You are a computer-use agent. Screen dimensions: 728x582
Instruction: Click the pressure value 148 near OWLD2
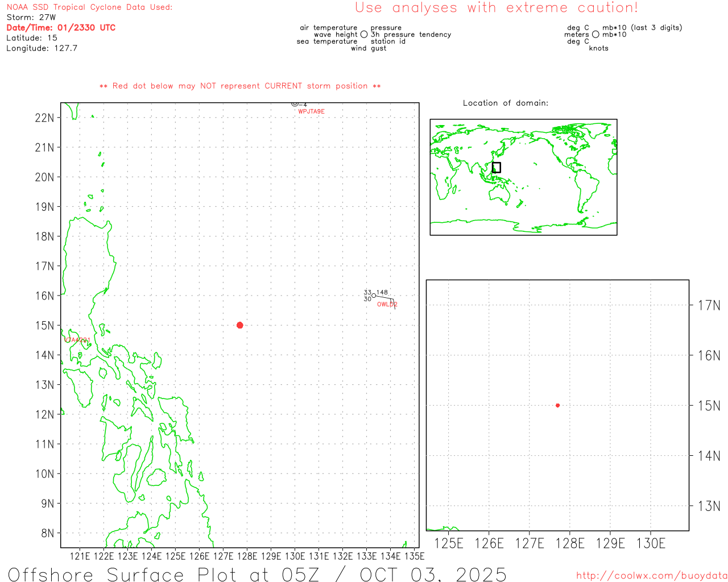(382, 293)
